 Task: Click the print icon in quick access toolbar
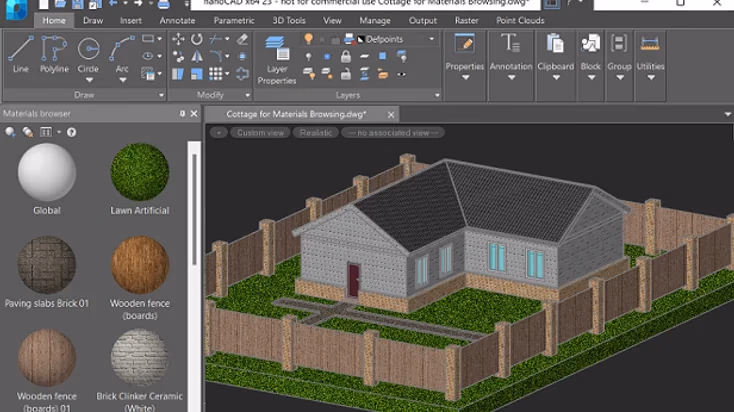pyautogui.click(x=163, y=5)
